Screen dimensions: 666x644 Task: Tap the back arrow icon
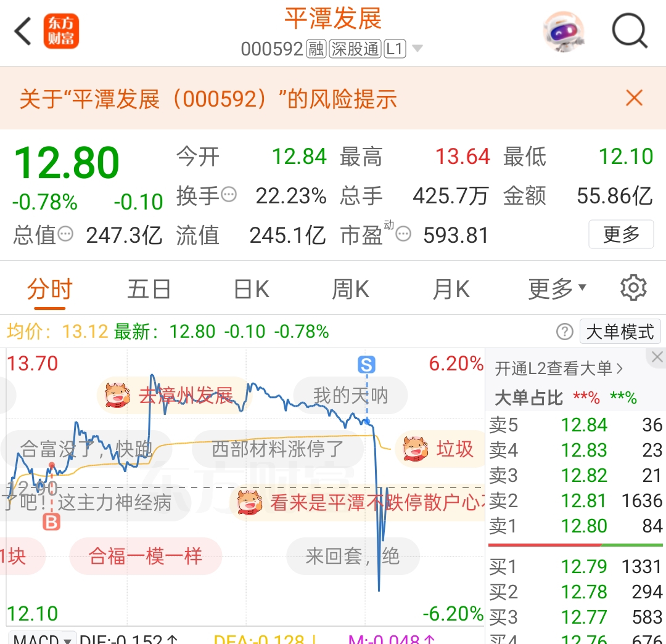(23, 31)
